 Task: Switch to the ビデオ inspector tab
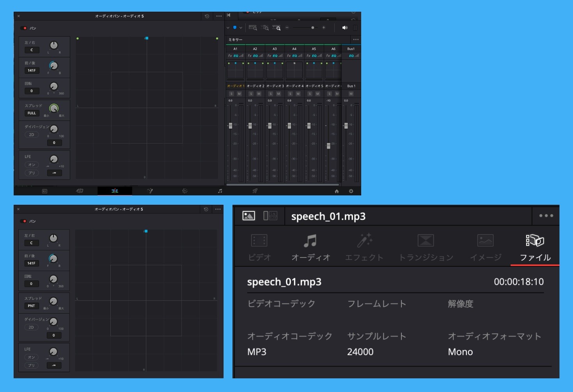[x=259, y=248]
